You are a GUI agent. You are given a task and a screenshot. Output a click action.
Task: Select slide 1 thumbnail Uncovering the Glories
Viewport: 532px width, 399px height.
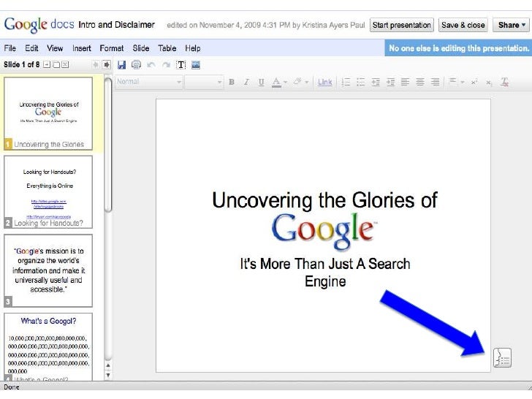tap(48, 113)
